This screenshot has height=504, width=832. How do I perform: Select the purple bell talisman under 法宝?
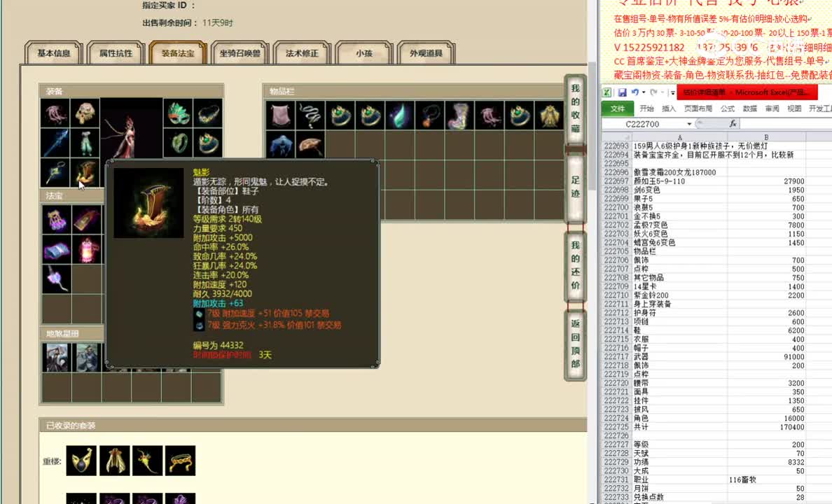click(56, 219)
